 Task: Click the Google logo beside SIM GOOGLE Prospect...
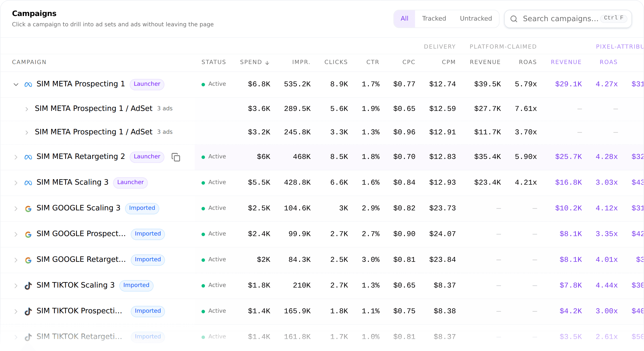28,234
